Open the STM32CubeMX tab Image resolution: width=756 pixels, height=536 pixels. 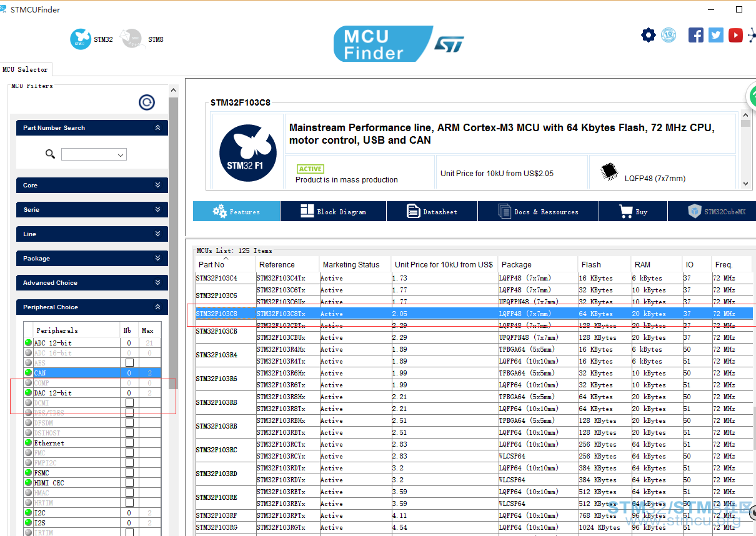tap(712, 211)
